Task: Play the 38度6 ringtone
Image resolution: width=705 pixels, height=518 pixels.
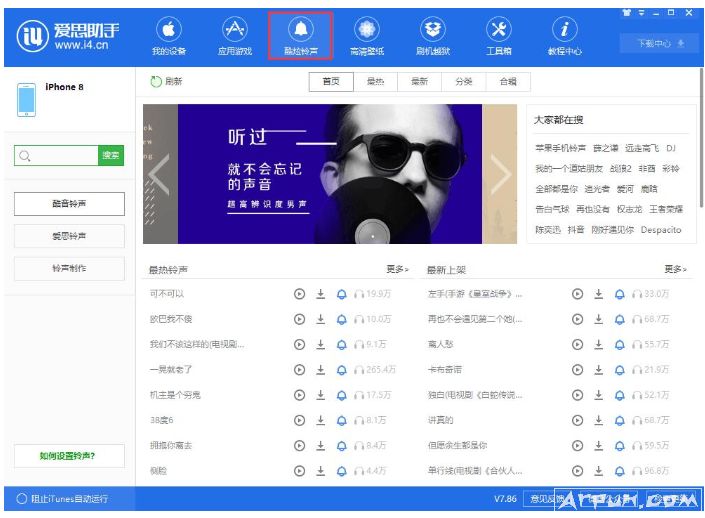Action: [299, 420]
